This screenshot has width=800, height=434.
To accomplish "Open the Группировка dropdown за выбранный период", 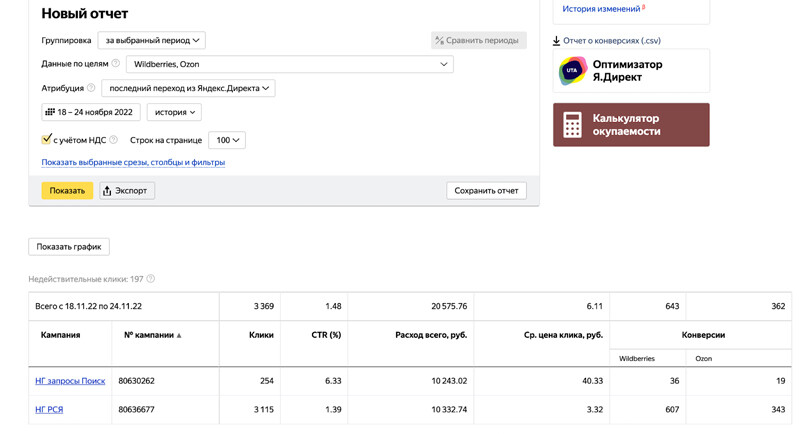I will point(152,40).
